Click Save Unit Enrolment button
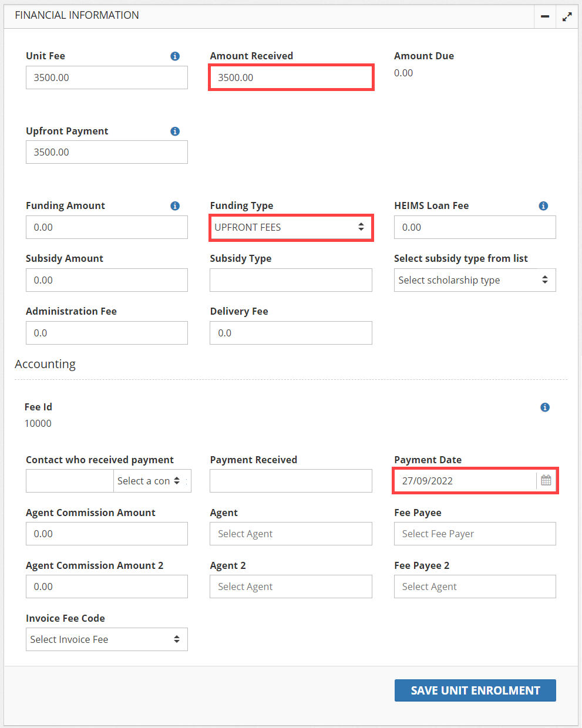 475,690
